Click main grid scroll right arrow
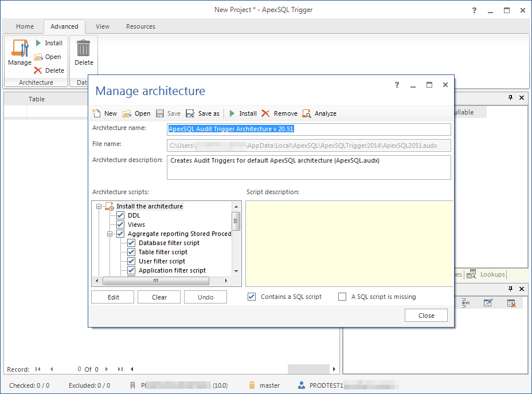532x394 pixels. click(334, 369)
